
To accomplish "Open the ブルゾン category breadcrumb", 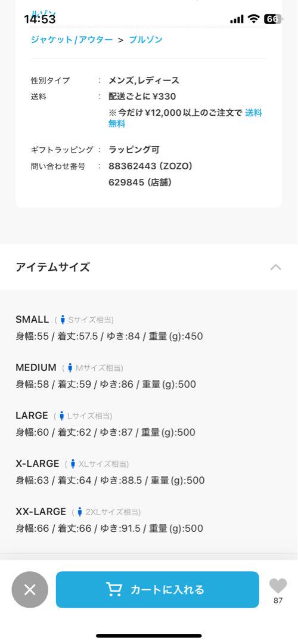I will coord(145,40).
